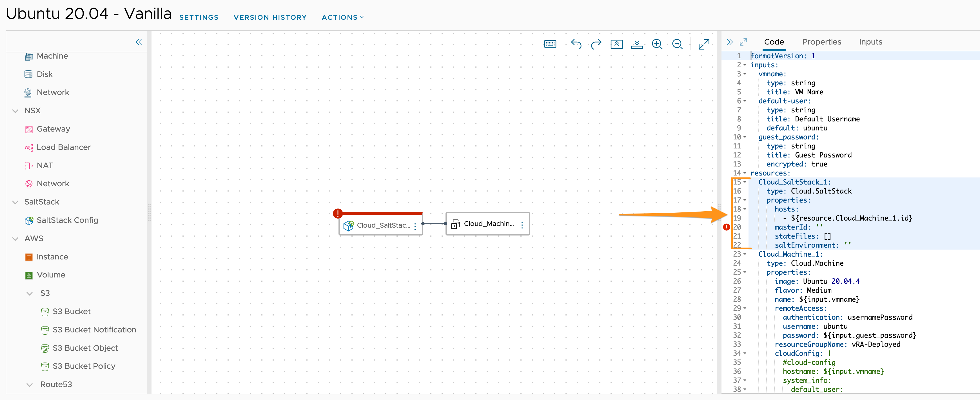Zoom in on the canvas
This screenshot has width=980, height=400.
[657, 44]
